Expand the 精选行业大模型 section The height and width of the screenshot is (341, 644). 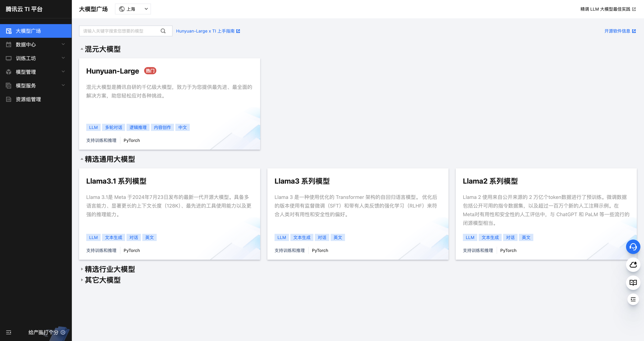click(82, 269)
